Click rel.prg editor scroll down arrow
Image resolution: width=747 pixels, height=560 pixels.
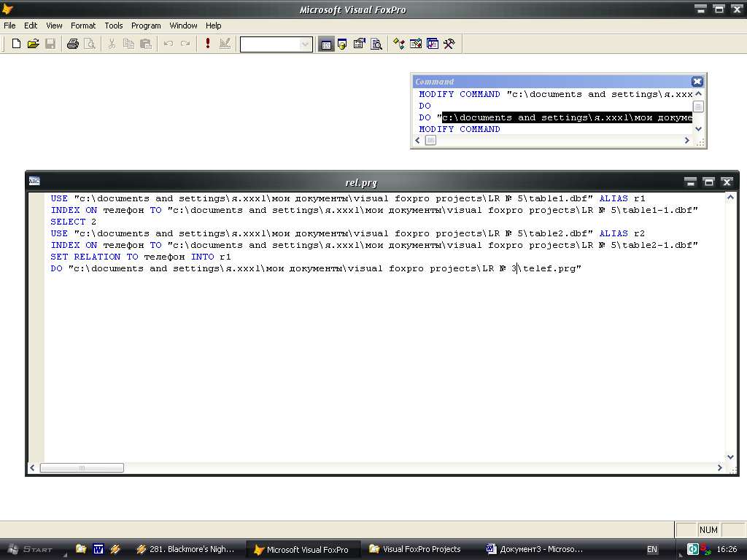coord(730,456)
